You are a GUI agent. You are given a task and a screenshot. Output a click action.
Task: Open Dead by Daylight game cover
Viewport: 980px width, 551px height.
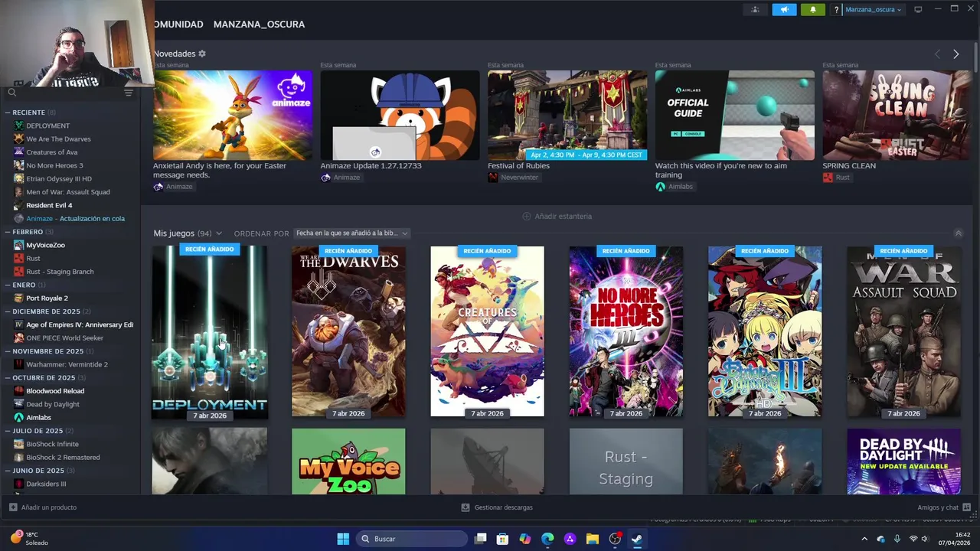(903, 461)
